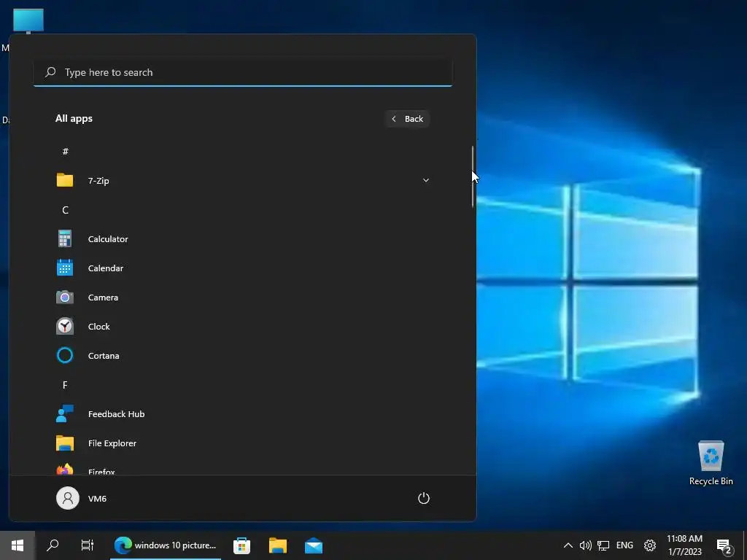This screenshot has height=560, width=747.
Task: Open the settings gear tray icon
Action: [650, 545]
